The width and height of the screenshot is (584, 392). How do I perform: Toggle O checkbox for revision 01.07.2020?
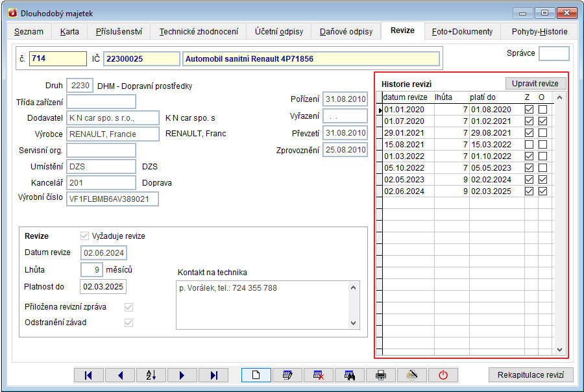(542, 121)
